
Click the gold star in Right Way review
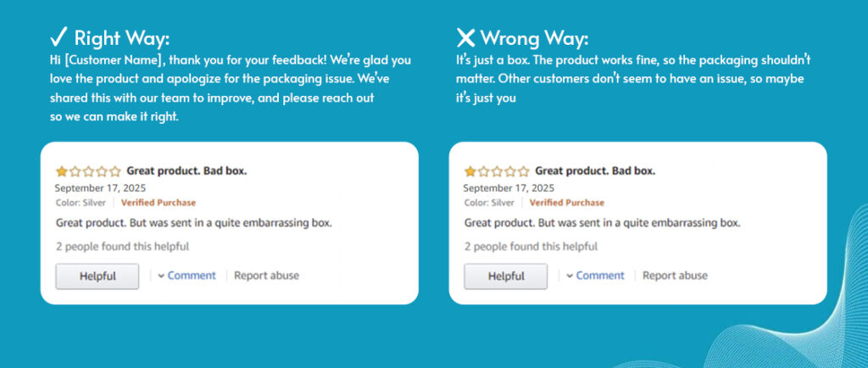click(x=62, y=171)
